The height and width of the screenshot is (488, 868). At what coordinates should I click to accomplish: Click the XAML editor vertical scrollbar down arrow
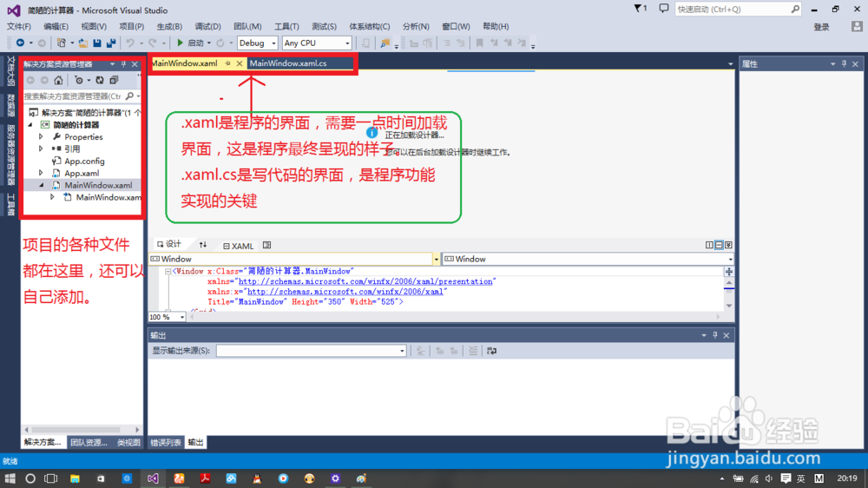point(729,306)
